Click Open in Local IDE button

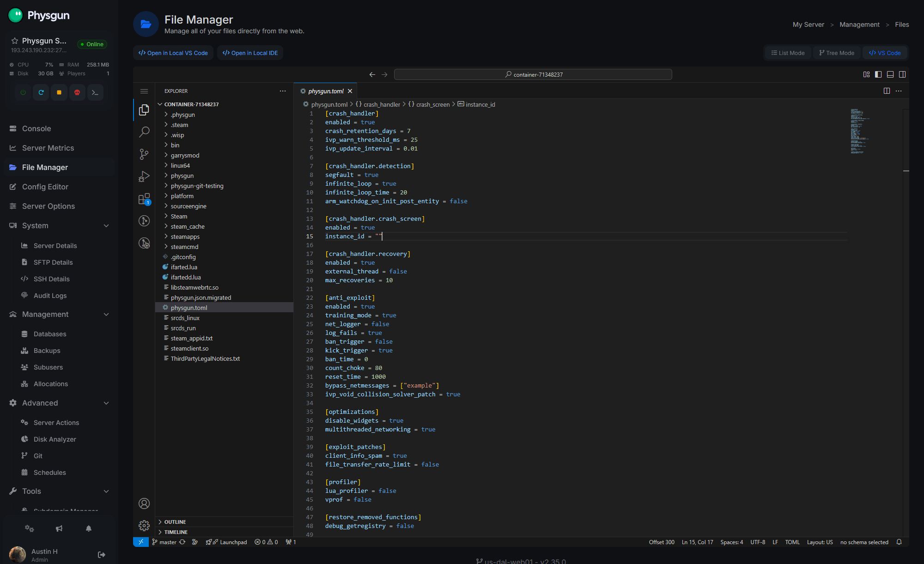click(250, 53)
